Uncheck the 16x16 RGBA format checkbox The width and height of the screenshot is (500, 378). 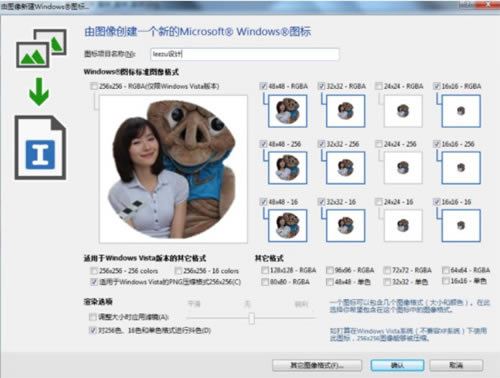(437, 86)
